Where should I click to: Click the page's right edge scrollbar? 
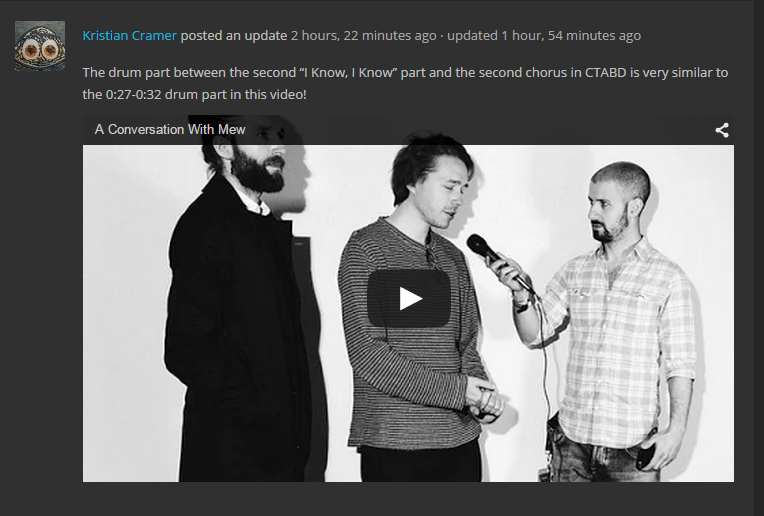[759, 258]
